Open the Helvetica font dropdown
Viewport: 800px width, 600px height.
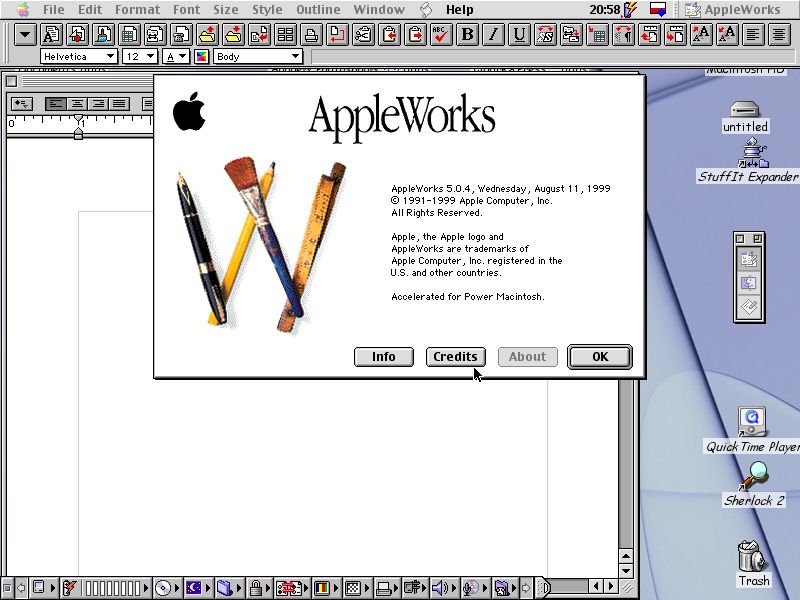point(79,57)
